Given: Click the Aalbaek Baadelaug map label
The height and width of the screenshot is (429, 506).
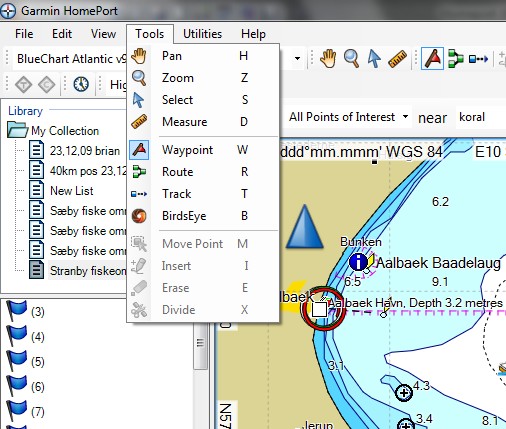Looking at the screenshot, I should pos(438,263).
